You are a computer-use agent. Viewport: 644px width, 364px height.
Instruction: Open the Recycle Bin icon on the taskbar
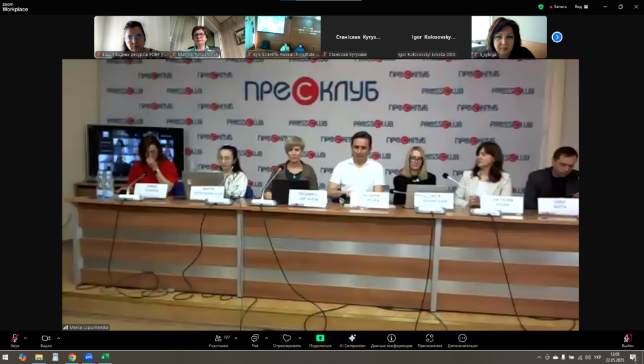(55, 358)
